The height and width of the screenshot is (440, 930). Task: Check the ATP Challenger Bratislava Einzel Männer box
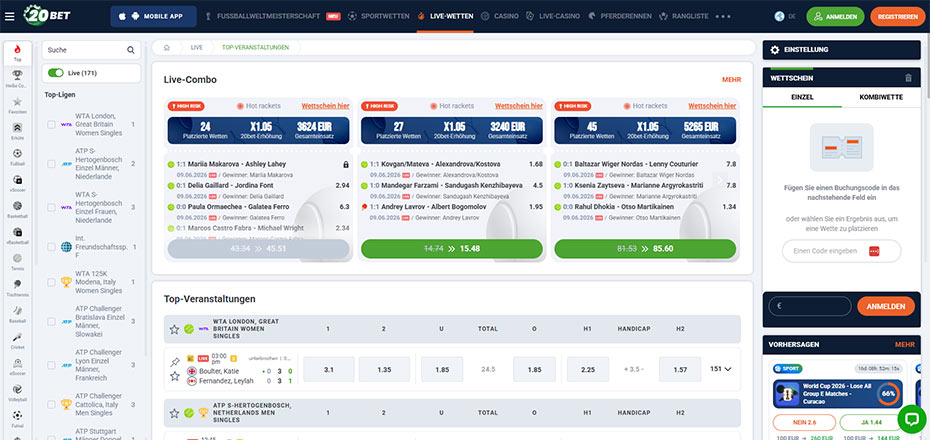pyautogui.click(x=52, y=321)
